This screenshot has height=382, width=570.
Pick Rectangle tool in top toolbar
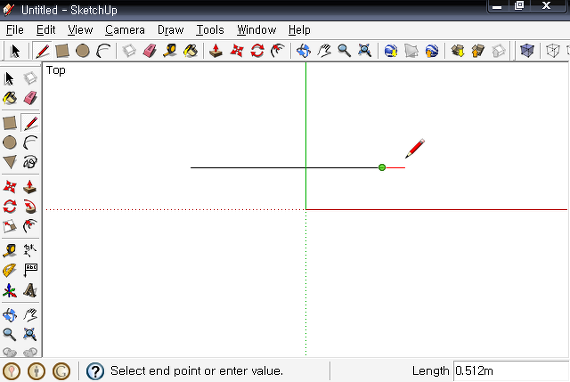coord(62,51)
